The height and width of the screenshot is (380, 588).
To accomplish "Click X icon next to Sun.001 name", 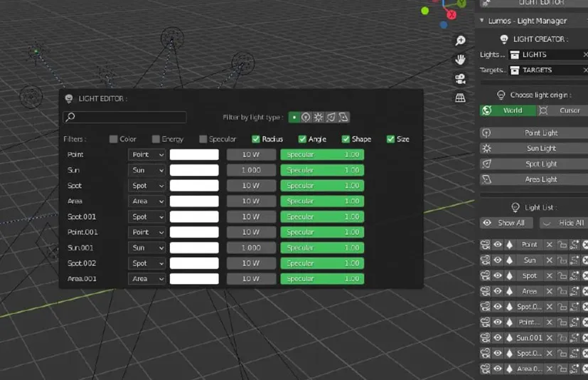I will pyautogui.click(x=550, y=338).
